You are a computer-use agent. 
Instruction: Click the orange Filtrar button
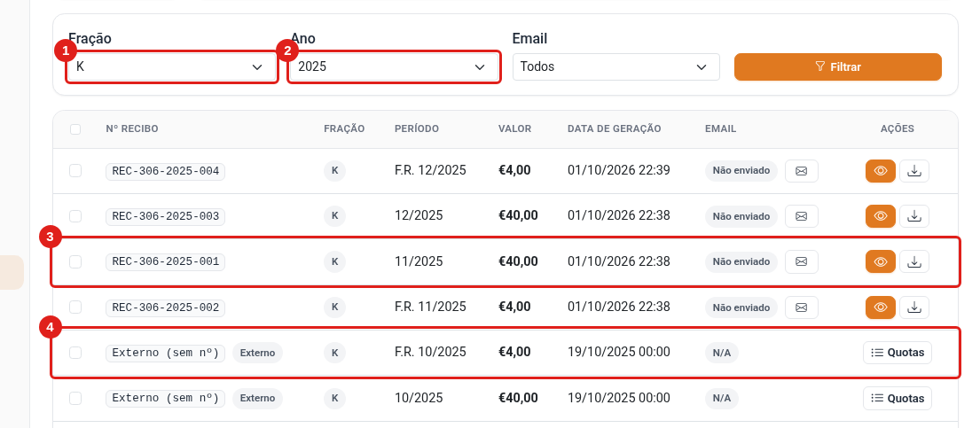point(837,66)
